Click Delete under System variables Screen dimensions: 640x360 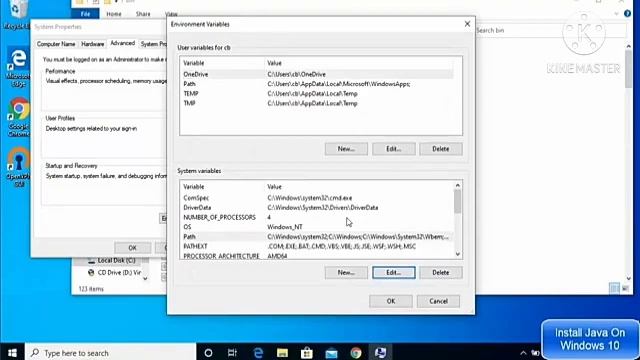[441, 272]
